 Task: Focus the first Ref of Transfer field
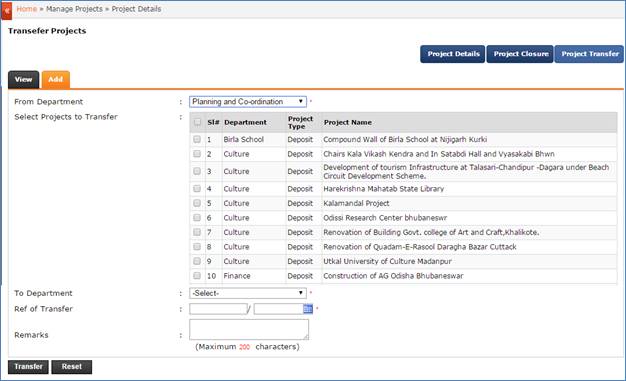point(218,309)
